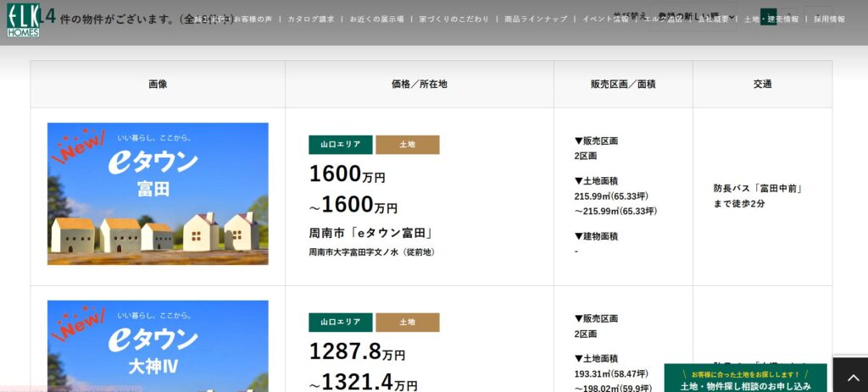Open the お近くの展示場 menu item
The image size is (868, 392).
[375, 19]
